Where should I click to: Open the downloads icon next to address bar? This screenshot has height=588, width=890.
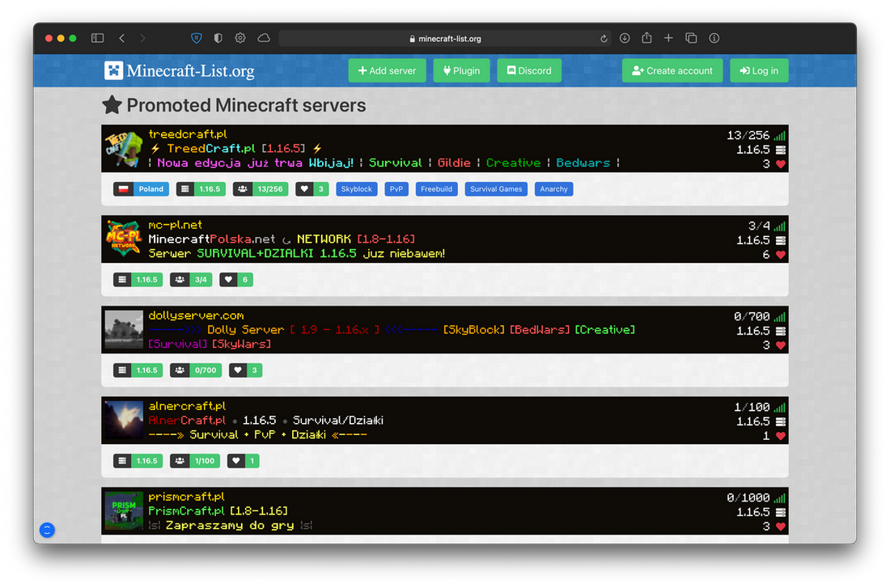coord(625,37)
